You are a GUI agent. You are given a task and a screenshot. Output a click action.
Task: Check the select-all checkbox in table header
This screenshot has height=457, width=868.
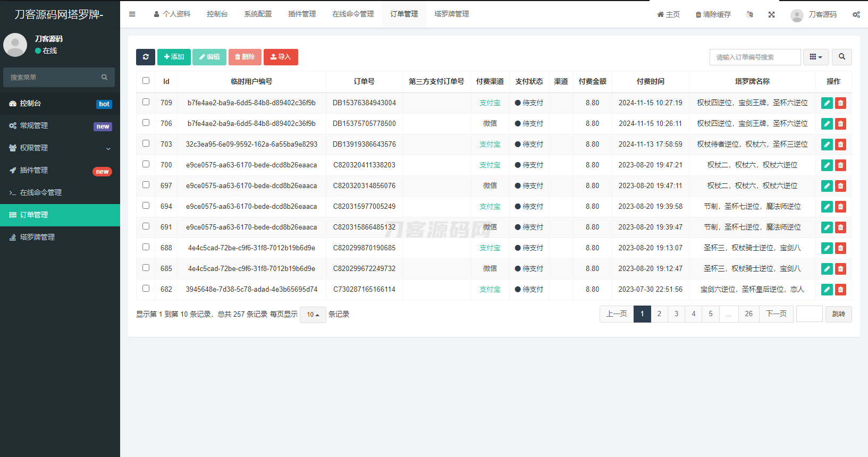(146, 81)
